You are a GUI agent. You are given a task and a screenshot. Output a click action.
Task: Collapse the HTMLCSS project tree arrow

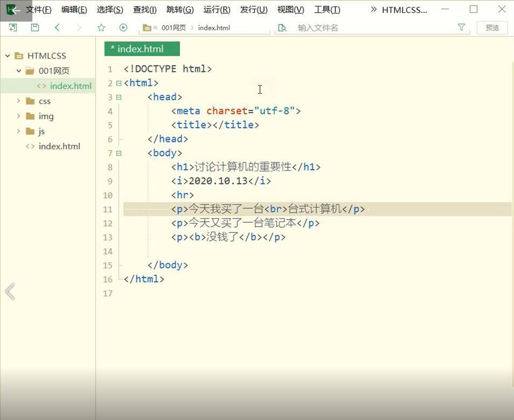(x=7, y=56)
